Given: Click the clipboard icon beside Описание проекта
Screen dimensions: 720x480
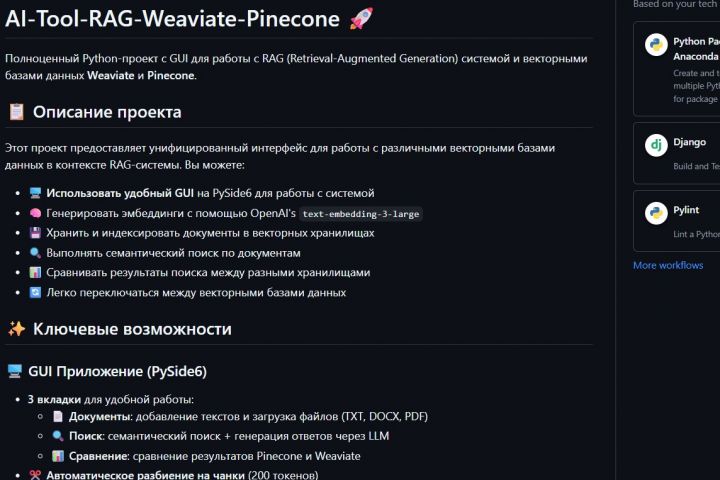Looking at the screenshot, I should (16, 112).
